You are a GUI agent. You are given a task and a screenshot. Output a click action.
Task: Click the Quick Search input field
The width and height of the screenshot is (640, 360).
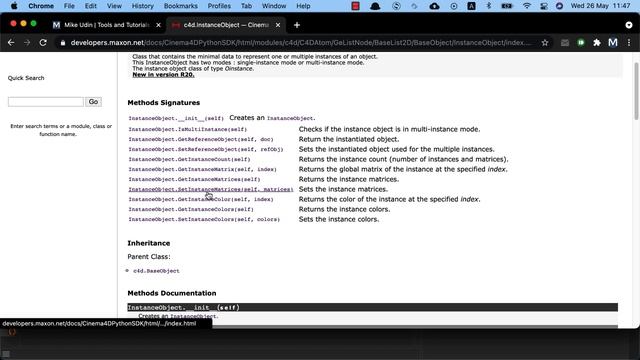click(x=46, y=102)
